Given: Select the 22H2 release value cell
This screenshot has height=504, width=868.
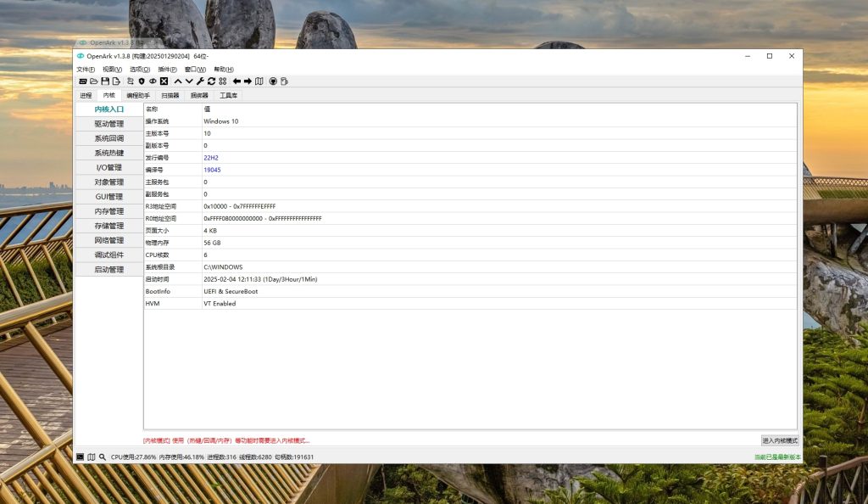Looking at the screenshot, I should pos(211,158).
